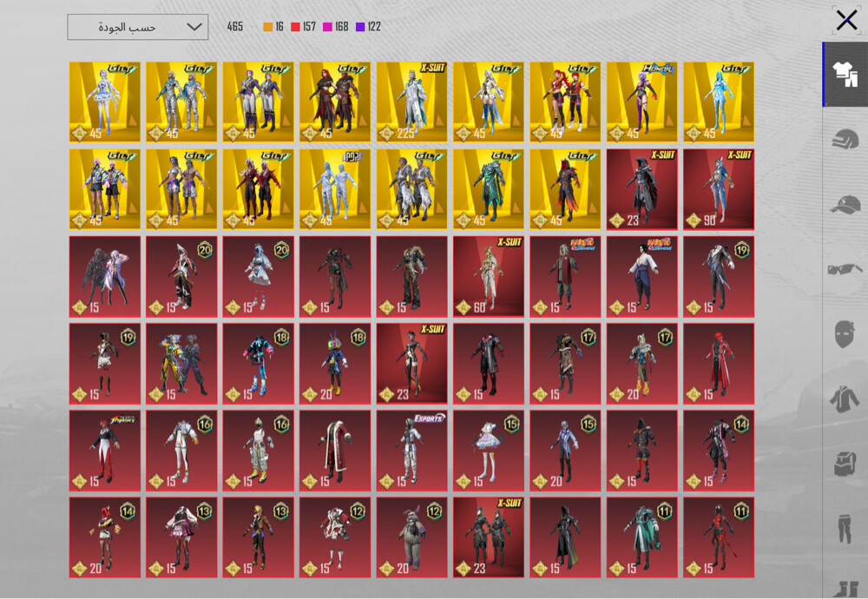Select the X-SUIT outfit worth 60
Viewport: 868px width, 599px height.
[x=488, y=276]
